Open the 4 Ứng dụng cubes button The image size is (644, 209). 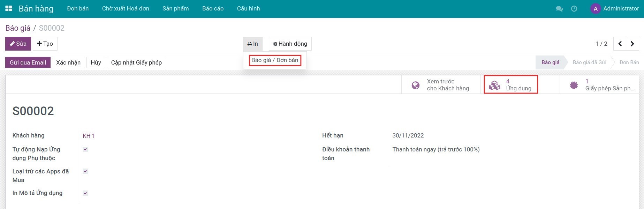point(510,85)
